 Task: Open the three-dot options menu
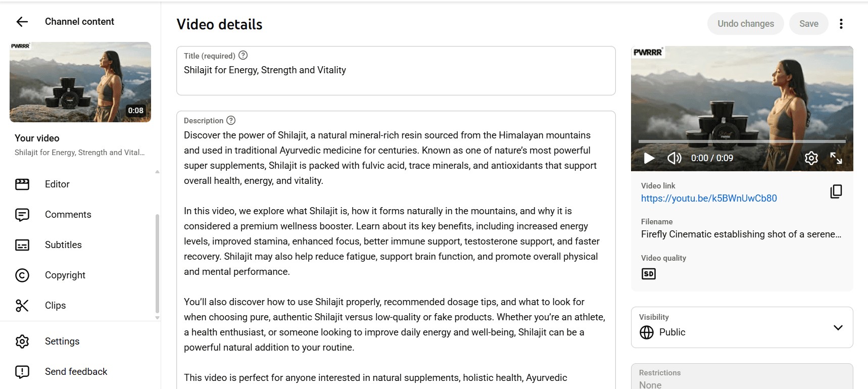(x=841, y=24)
